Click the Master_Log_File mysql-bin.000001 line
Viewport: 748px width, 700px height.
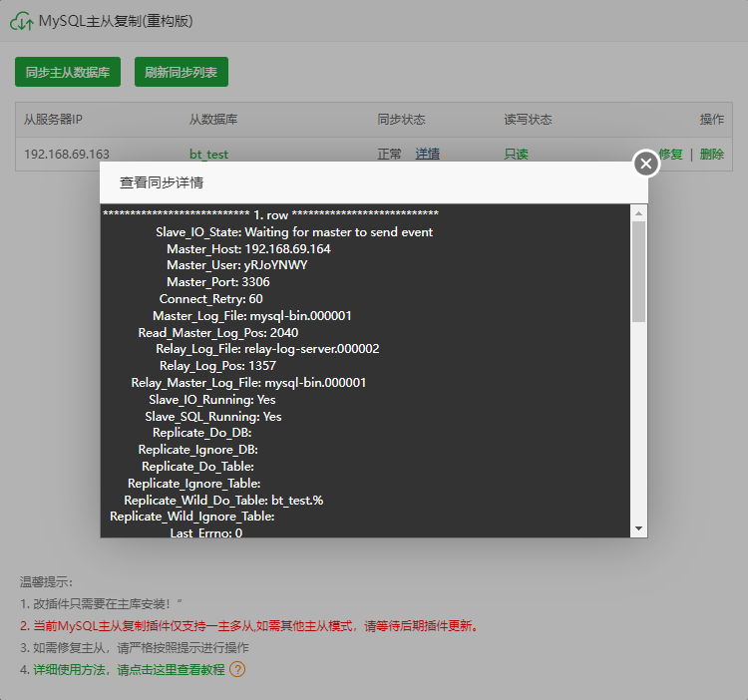tap(252, 315)
